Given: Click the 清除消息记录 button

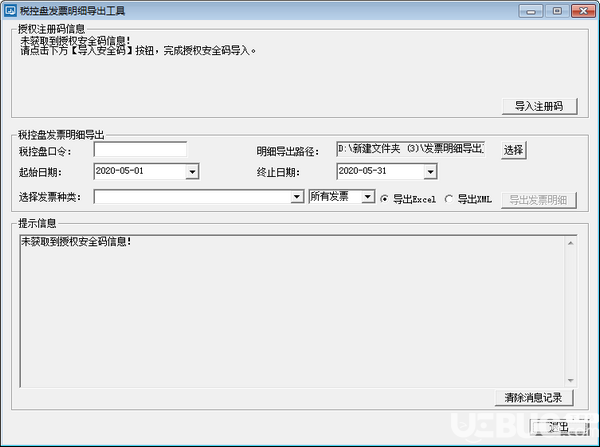Looking at the screenshot, I should [534, 398].
